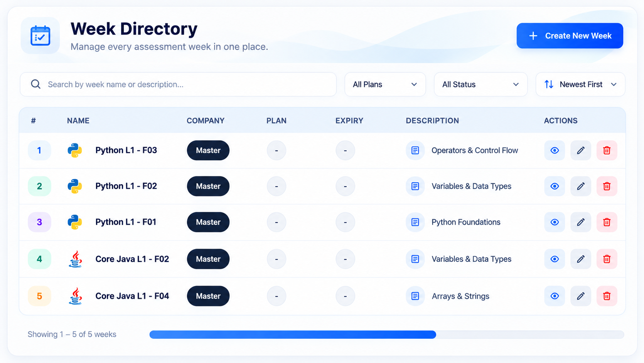Click the Python logo for Python L1 - F03

coord(75,150)
